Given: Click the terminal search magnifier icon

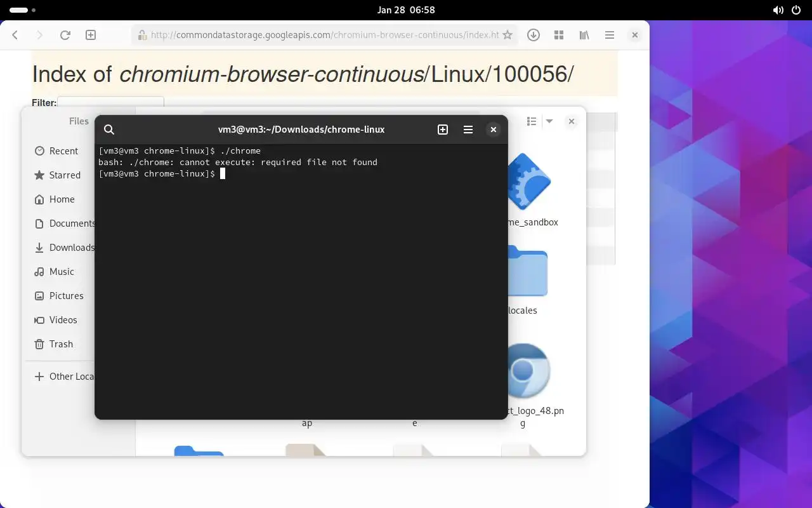Looking at the screenshot, I should tap(109, 130).
